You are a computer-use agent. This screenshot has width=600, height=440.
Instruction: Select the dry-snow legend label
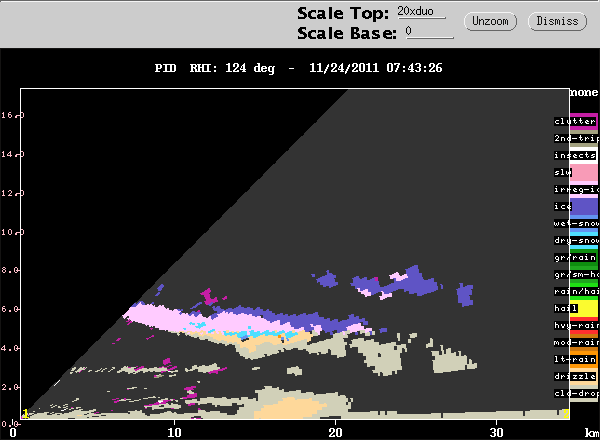[576, 240]
